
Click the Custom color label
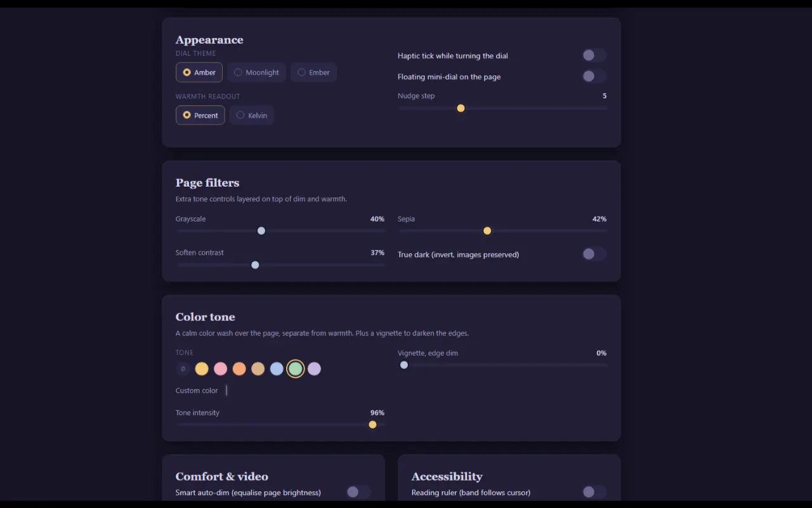point(197,391)
